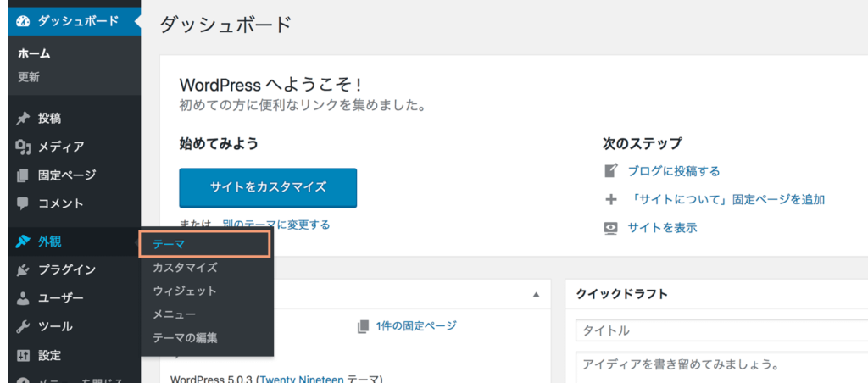Open the ユーザー menu

tap(75, 299)
